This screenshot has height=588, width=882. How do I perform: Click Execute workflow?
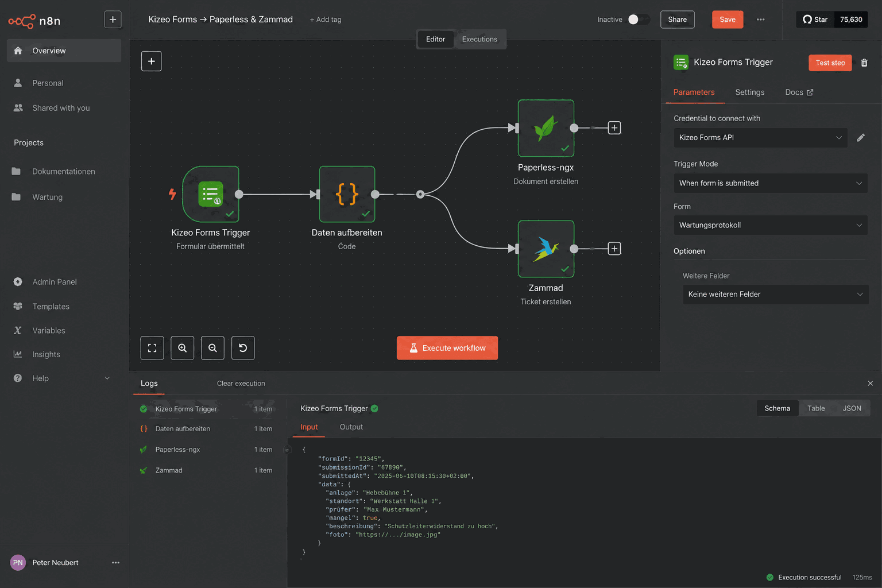tap(447, 348)
